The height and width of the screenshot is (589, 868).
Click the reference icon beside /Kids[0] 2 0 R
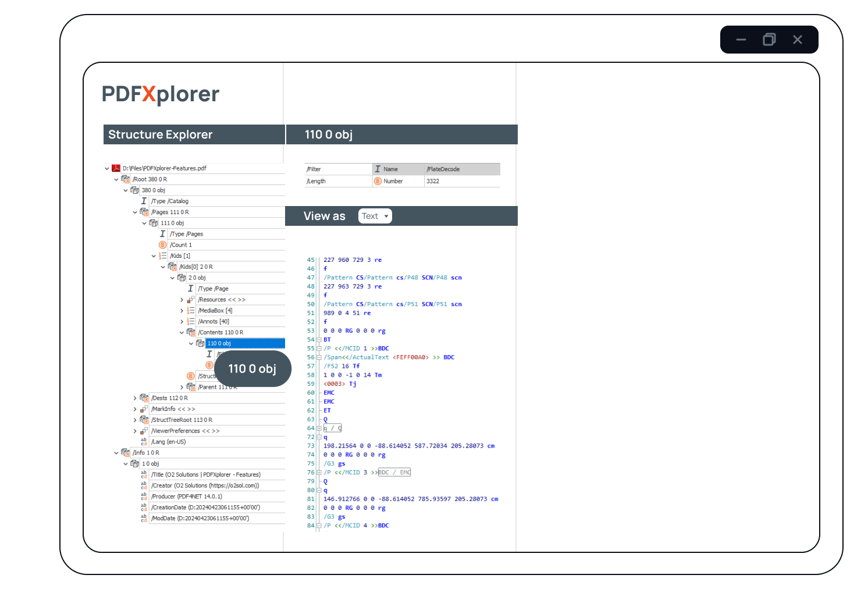(172, 267)
